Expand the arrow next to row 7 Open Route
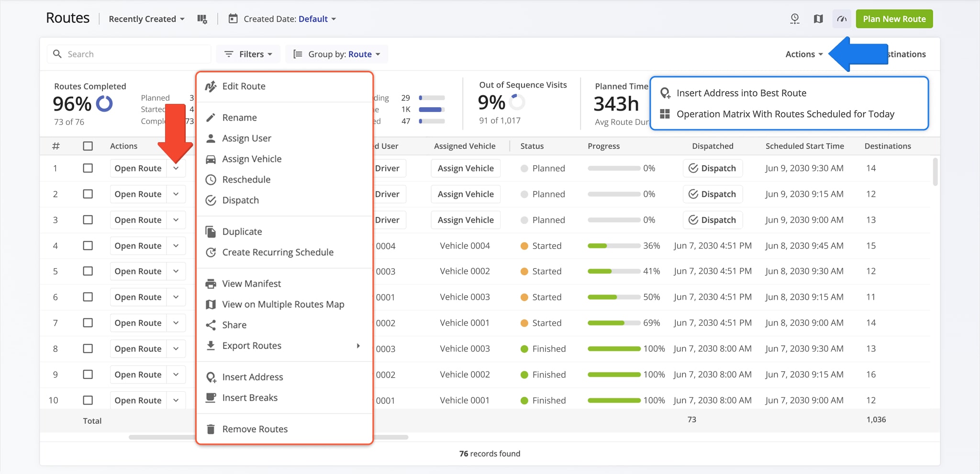 tap(176, 323)
